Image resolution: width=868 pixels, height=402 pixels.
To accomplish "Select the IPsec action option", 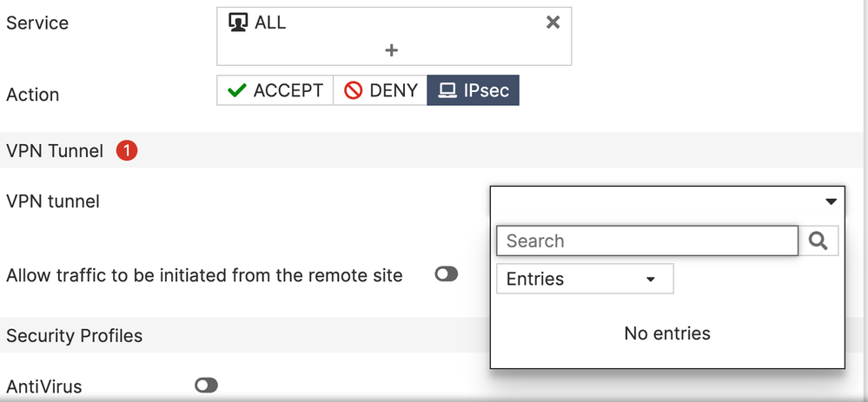I will (x=474, y=90).
